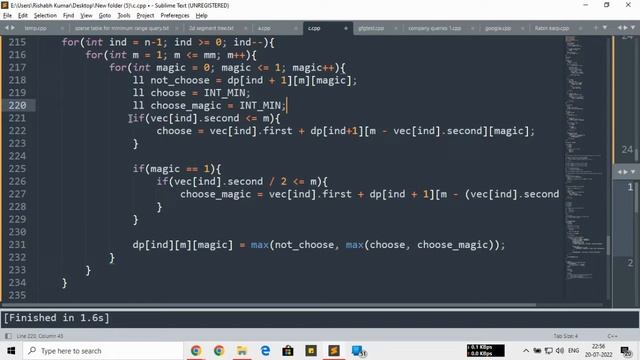Open the notification center icon
Image resolution: width=640 pixels, height=360 pixels.
(x=626, y=351)
